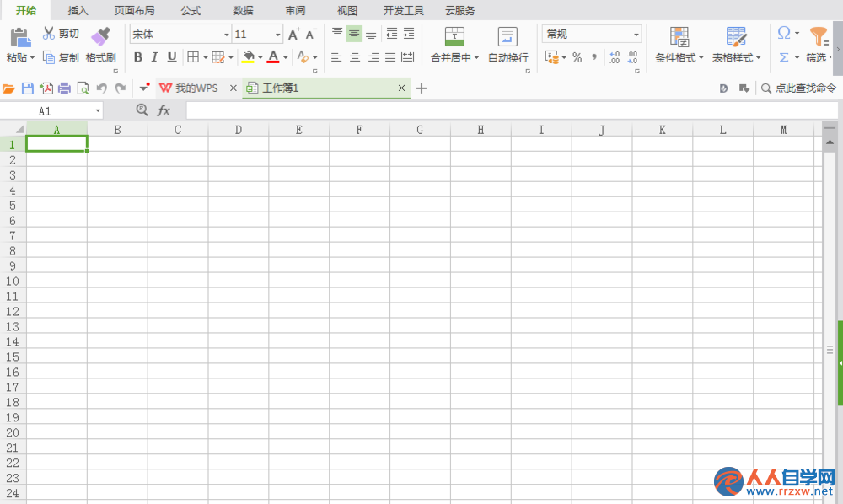Viewport: 843px width, 504px height.
Task: Increase font size with A+ icon
Action: click(293, 35)
